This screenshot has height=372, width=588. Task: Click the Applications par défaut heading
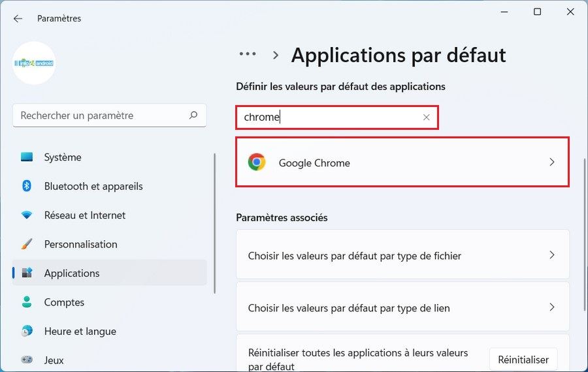click(399, 55)
